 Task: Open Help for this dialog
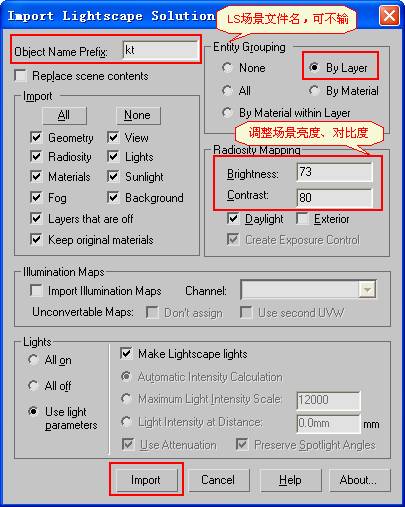point(290,480)
